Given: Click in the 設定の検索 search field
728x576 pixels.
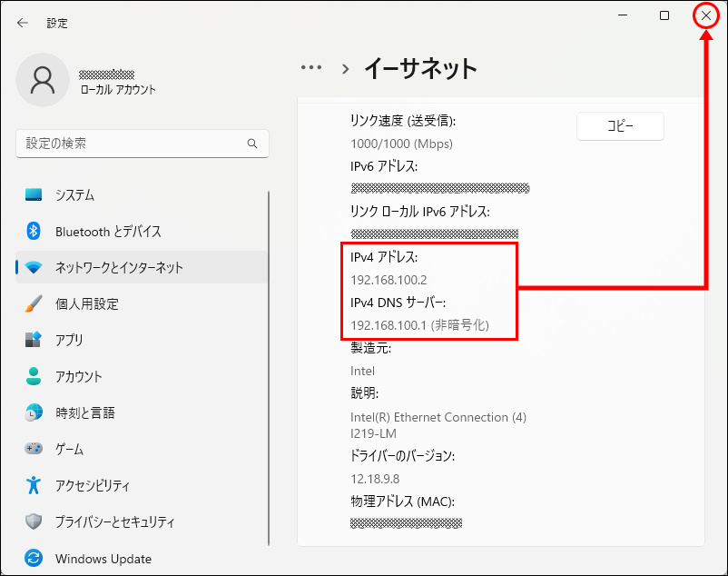Looking at the screenshot, I should click(132, 144).
